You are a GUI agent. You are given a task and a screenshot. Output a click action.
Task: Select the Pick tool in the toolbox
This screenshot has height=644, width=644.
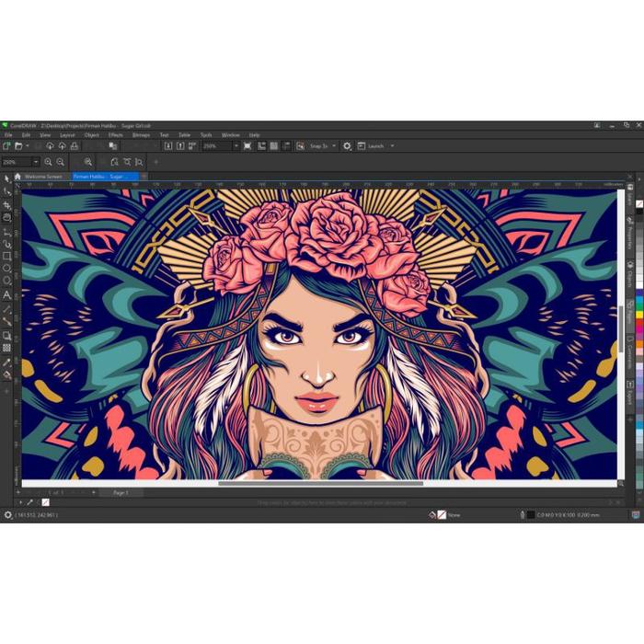tap(6, 178)
